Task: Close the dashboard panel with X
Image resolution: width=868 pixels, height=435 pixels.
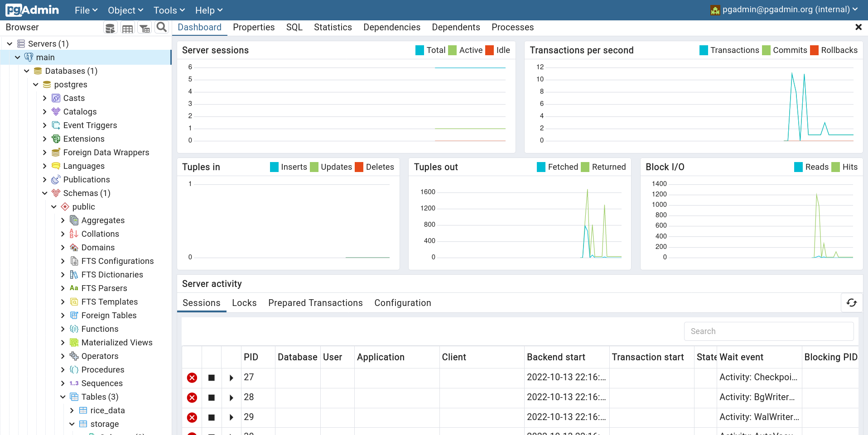Action: (858, 27)
